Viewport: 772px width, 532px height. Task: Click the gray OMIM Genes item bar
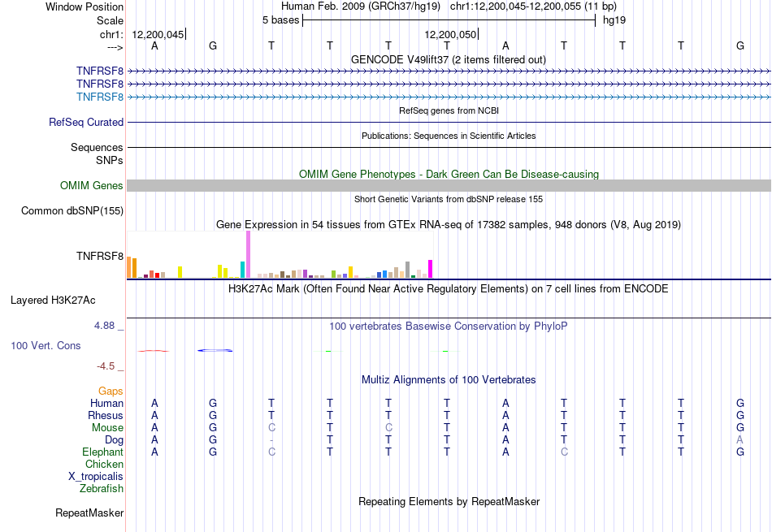[x=449, y=185]
